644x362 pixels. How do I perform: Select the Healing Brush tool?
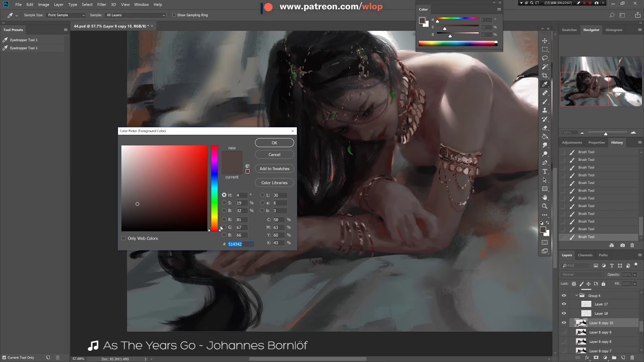(x=545, y=93)
